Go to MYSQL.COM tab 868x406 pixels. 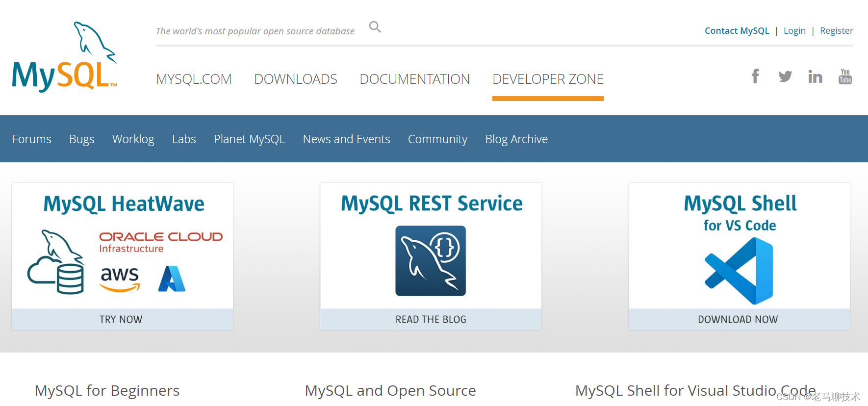194,79
